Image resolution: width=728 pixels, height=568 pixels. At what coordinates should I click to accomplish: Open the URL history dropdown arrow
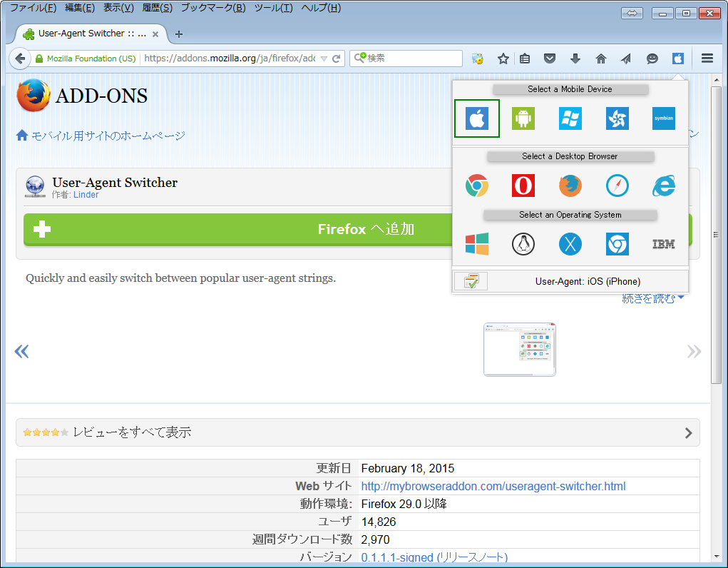pyautogui.click(x=324, y=59)
